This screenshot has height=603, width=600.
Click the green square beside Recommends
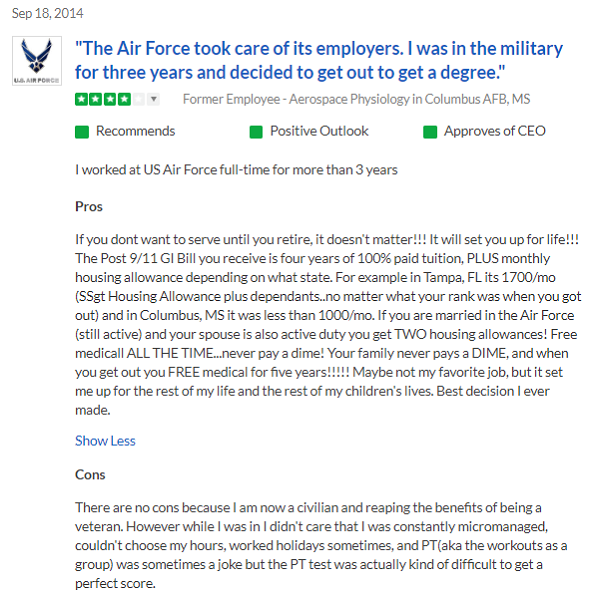pyautogui.click(x=82, y=132)
